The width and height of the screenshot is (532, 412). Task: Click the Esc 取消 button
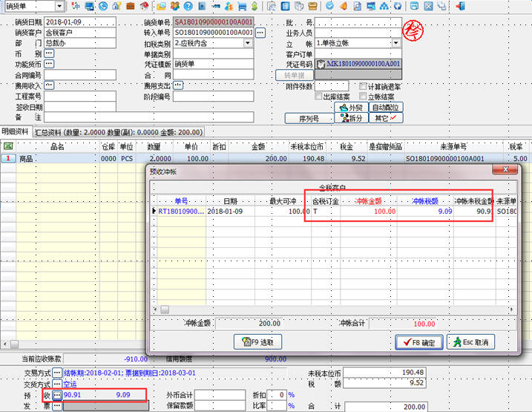[x=471, y=341]
